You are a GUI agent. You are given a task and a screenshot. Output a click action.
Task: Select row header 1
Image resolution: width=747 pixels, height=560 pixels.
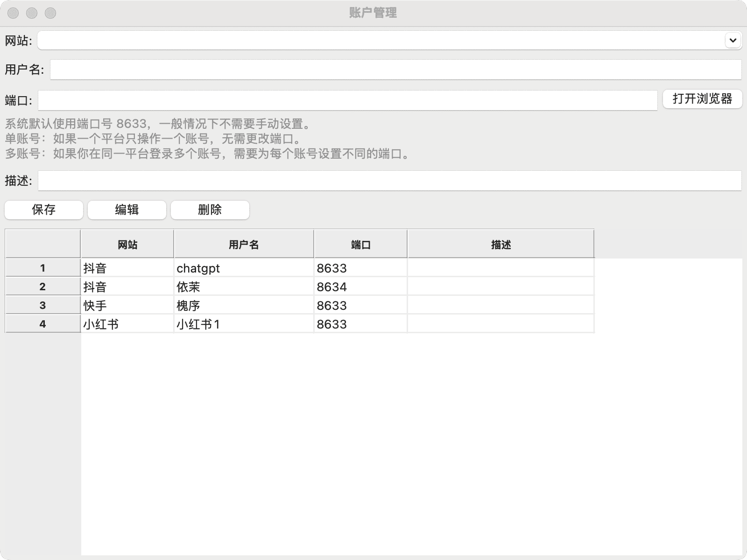coord(42,268)
